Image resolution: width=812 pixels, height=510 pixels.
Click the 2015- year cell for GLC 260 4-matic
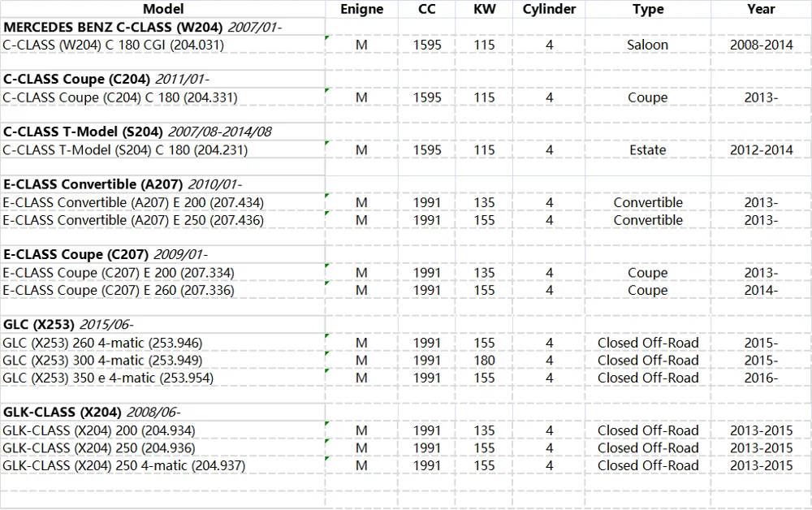click(x=762, y=343)
